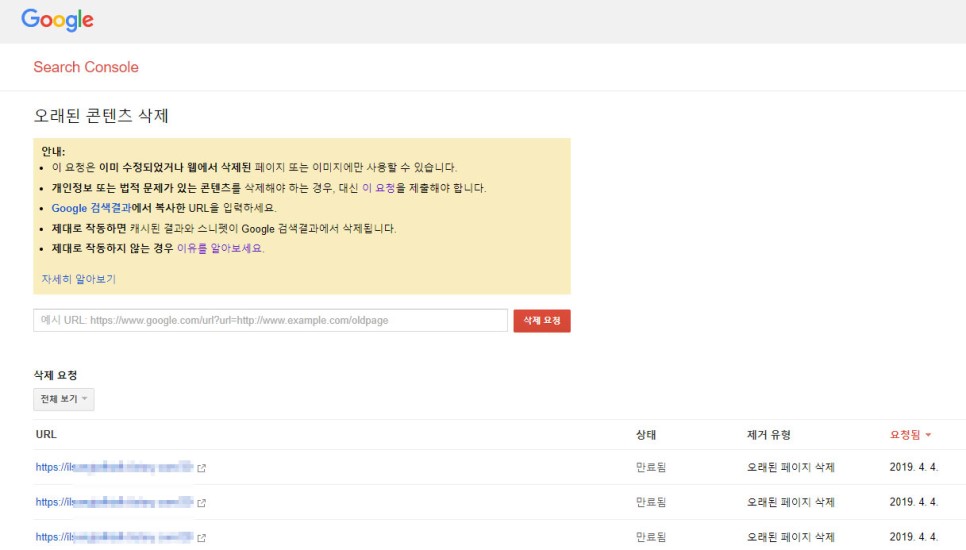
Task: Click the '이유를 알아보세요' link
Action: 220,248
